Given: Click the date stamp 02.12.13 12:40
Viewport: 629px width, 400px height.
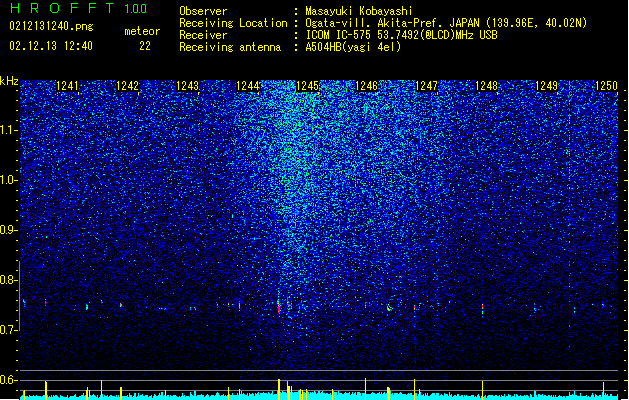Looking at the screenshot, I should pyautogui.click(x=51, y=46).
